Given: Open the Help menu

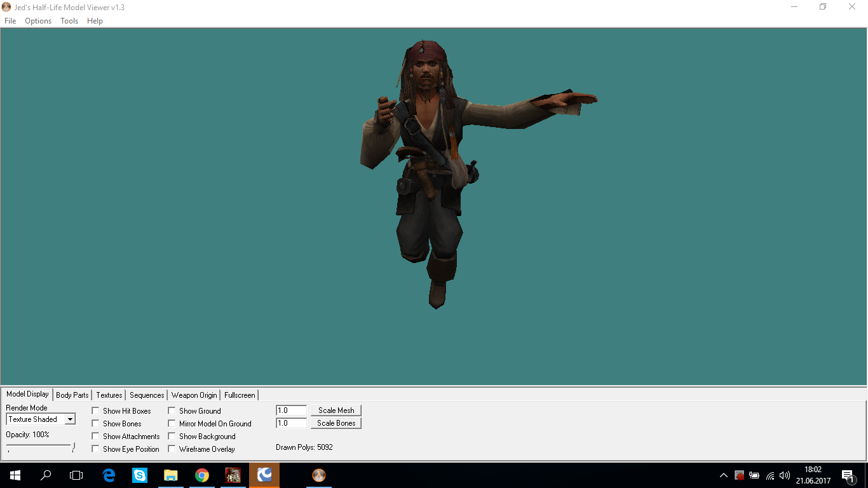Looking at the screenshot, I should (95, 21).
